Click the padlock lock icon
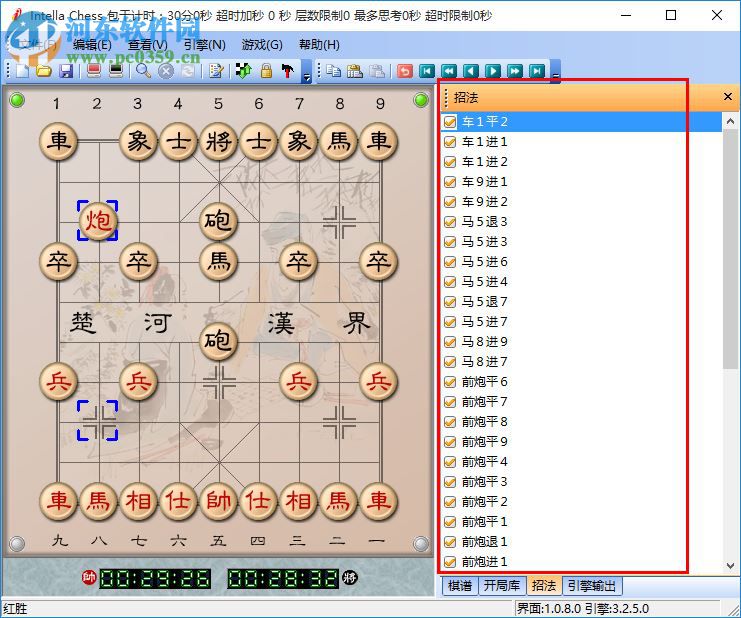 266,71
